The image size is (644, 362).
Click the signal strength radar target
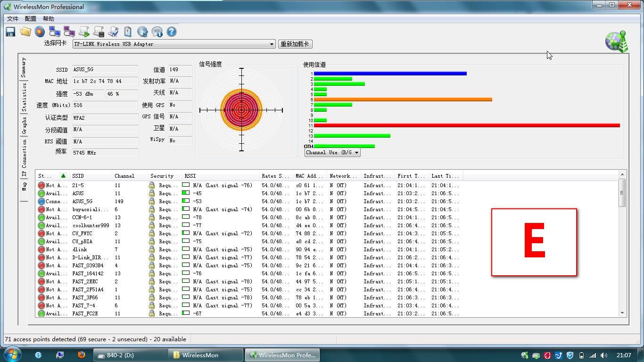pos(241,110)
